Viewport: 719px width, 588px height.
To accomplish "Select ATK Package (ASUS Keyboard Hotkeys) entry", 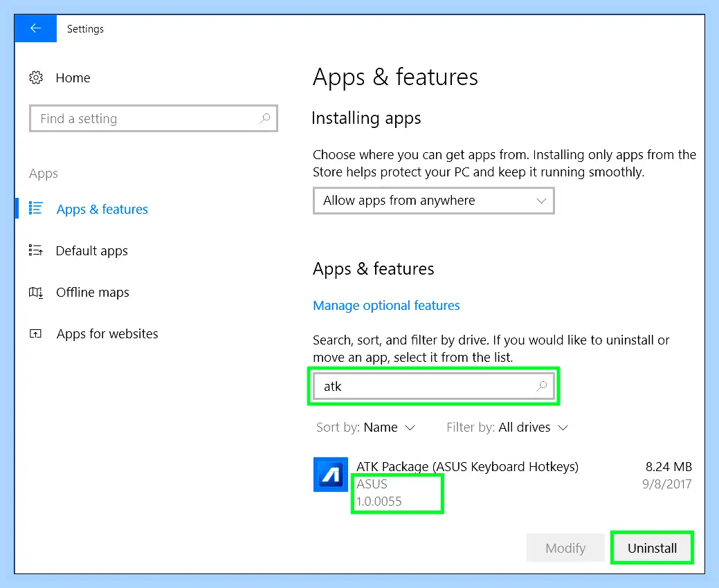I will (467, 466).
